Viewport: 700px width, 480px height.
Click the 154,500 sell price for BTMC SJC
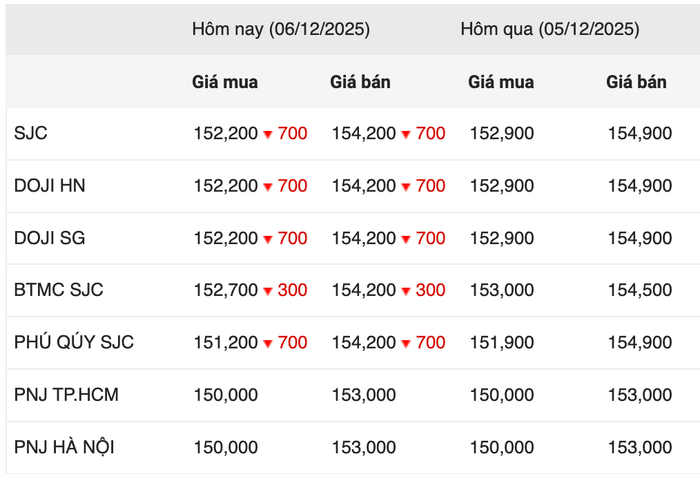click(639, 290)
